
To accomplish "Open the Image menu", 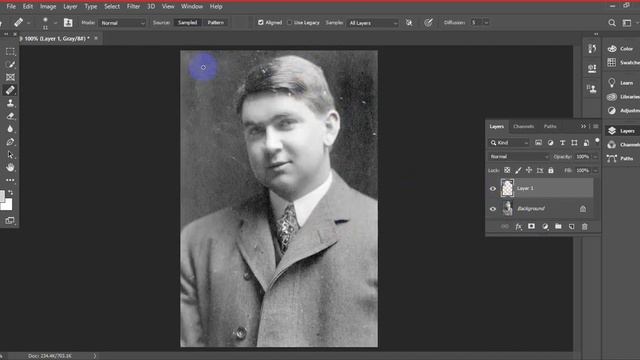I will click(48, 7).
